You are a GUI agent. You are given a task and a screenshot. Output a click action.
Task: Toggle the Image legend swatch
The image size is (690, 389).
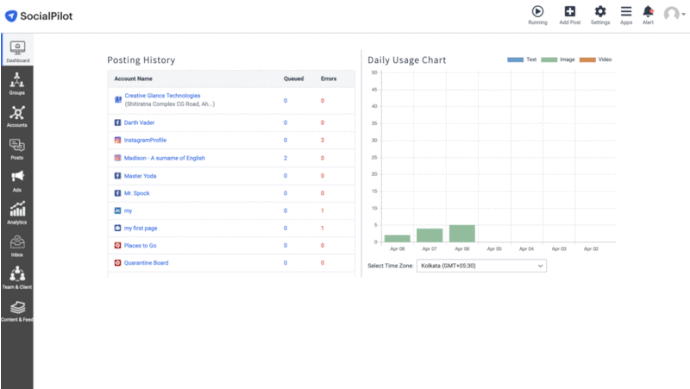click(549, 59)
